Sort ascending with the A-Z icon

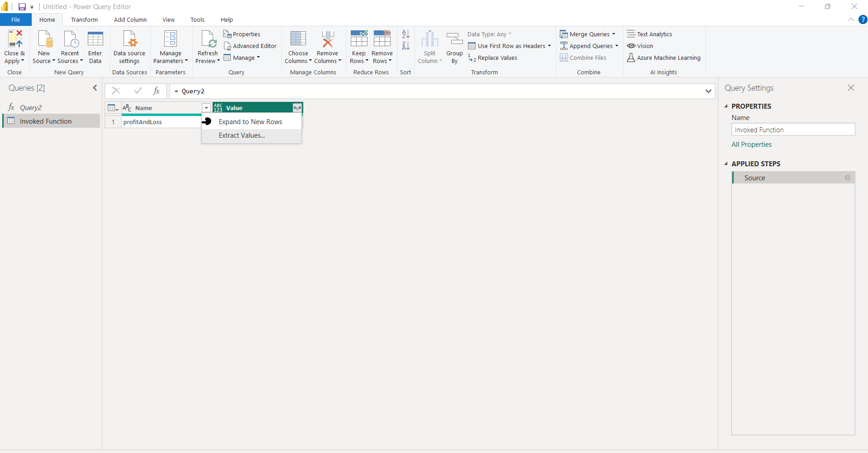click(x=406, y=34)
